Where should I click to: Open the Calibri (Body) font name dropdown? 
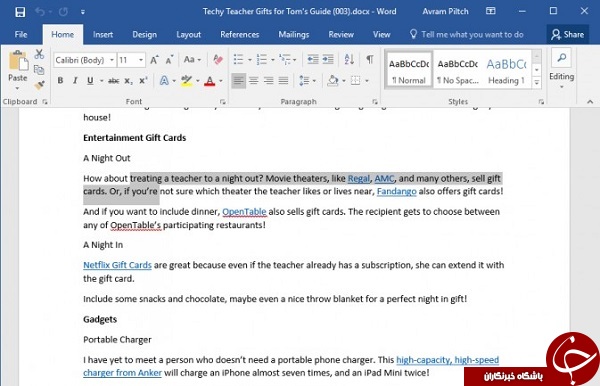tap(112, 60)
